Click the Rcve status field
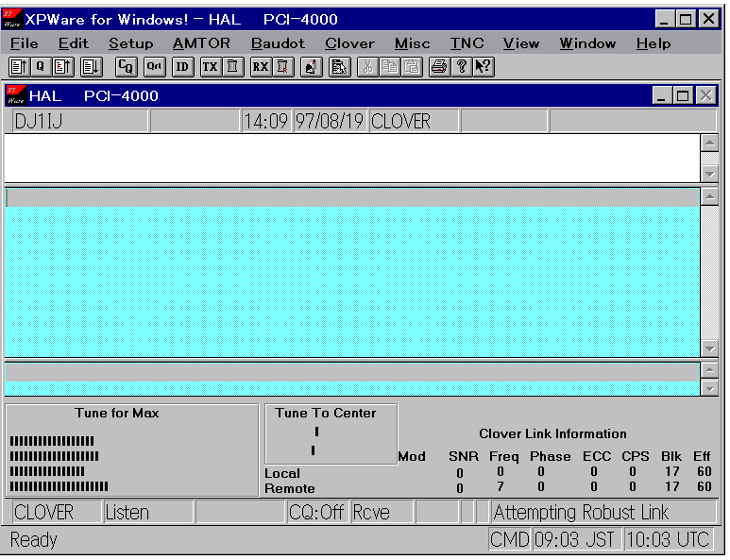Screen dimensions: 730x560 tap(382, 512)
